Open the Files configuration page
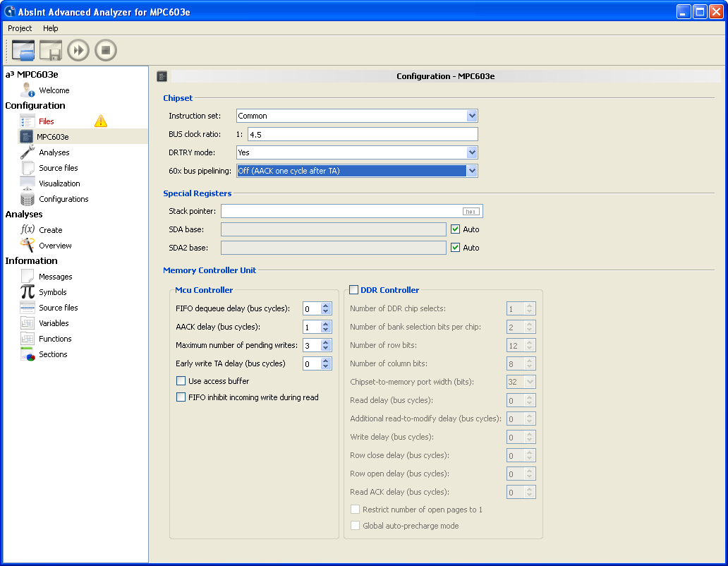 [x=47, y=121]
